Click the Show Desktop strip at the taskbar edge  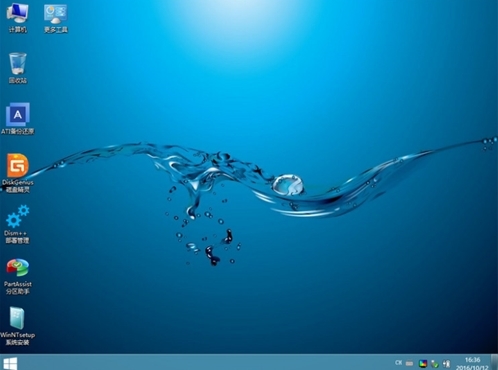pos(494,362)
